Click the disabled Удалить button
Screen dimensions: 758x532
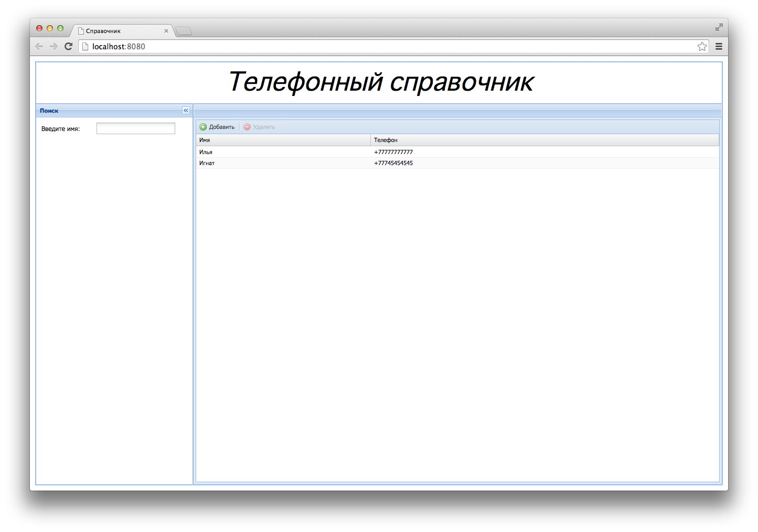pos(260,127)
